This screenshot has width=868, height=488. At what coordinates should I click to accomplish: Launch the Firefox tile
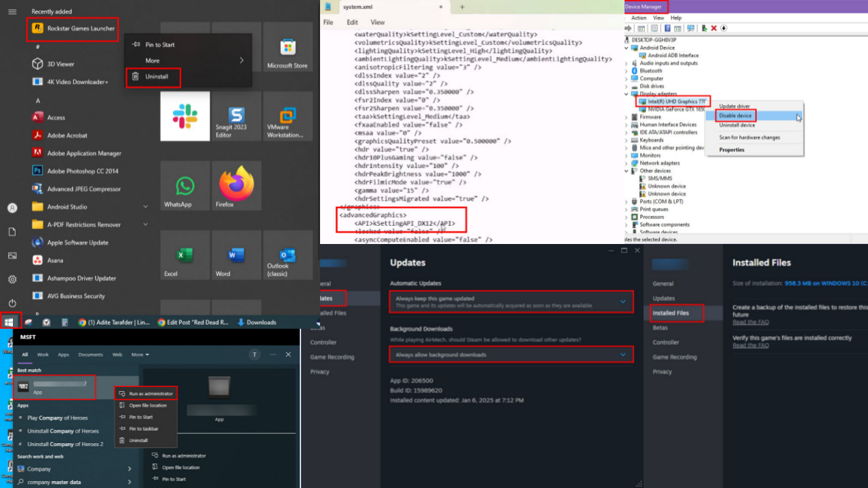(236, 186)
